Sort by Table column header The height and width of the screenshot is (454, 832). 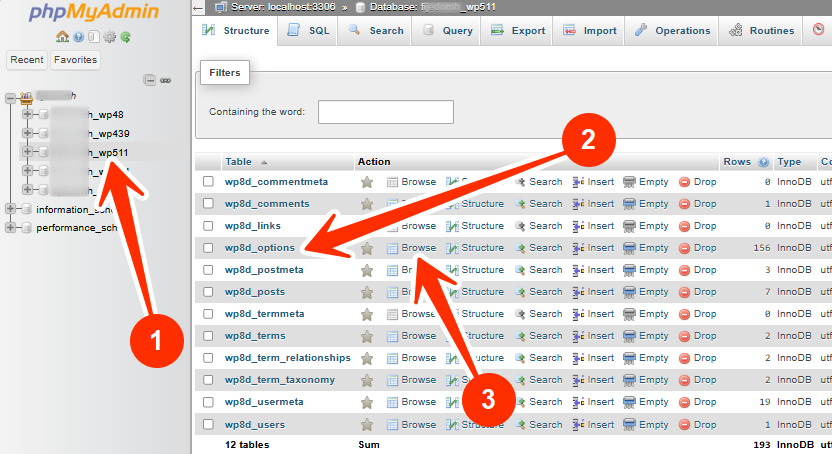[x=238, y=162]
